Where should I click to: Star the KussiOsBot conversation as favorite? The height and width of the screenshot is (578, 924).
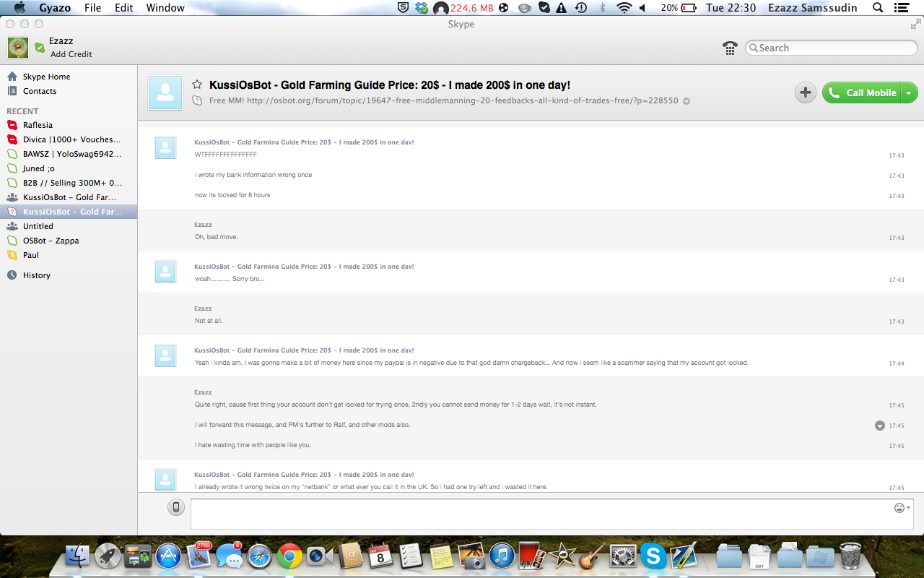coord(197,85)
